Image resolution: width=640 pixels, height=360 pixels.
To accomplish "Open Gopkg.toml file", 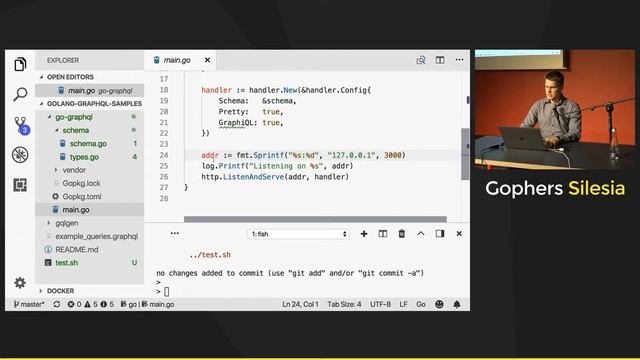I will pyautogui.click(x=90, y=196).
